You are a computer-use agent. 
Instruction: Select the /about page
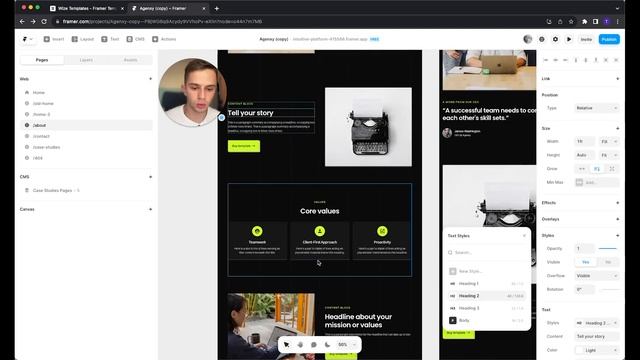87,125
